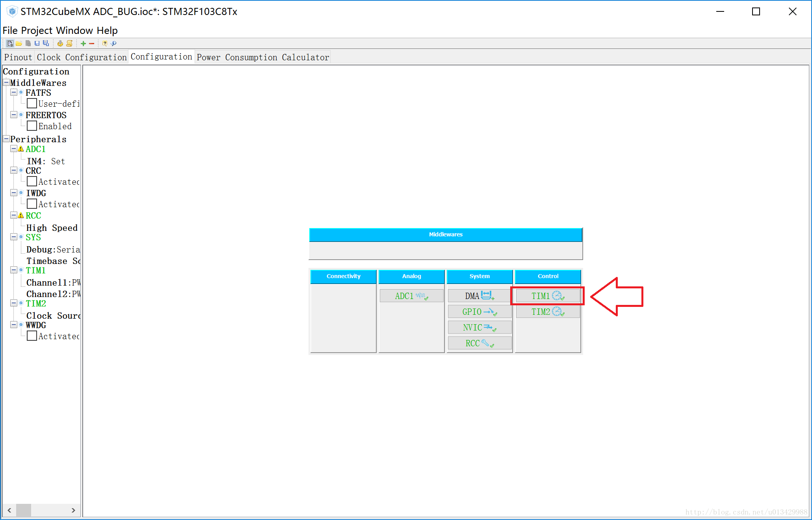The image size is (812, 520).
Task: Select the 'Timebase So' tree row
Action: (53, 261)
